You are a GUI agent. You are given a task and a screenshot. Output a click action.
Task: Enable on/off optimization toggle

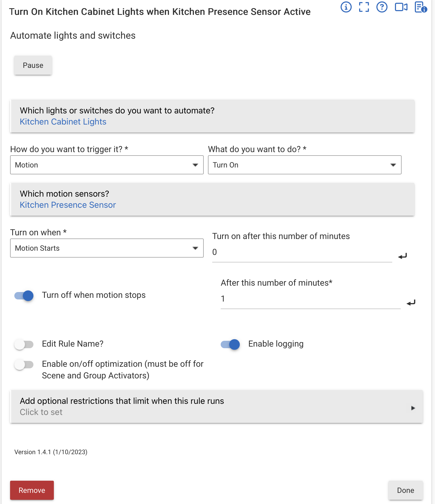[24, 365]
